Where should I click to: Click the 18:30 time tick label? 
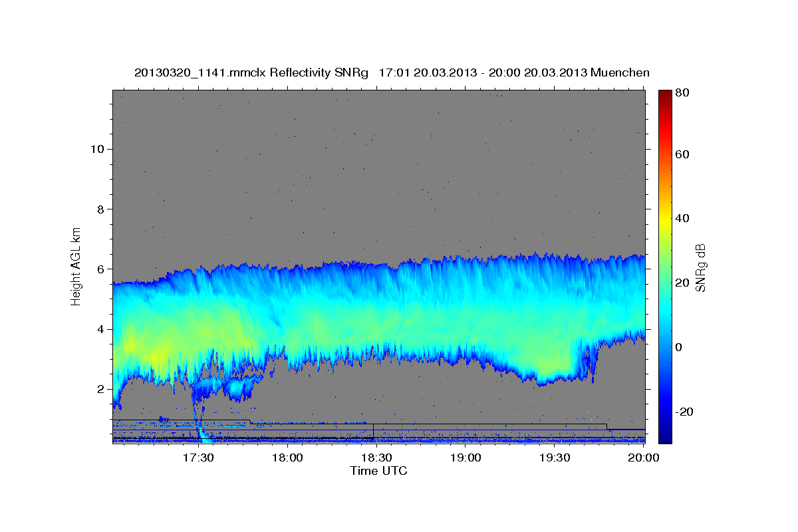376,458
